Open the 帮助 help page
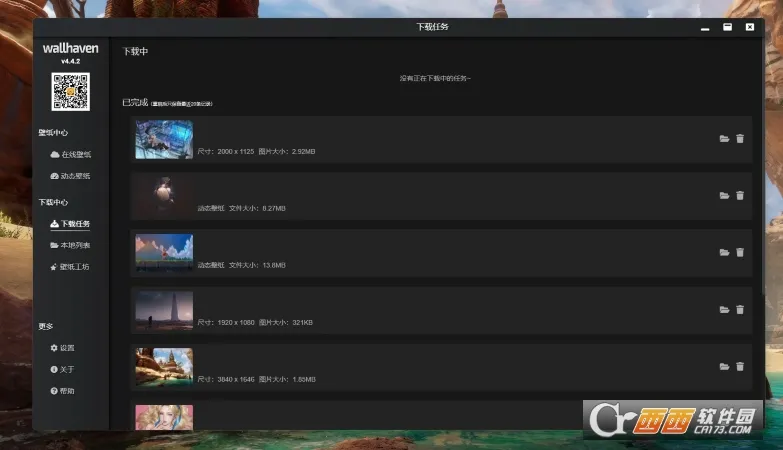The width and height of the screenshot is (783, 450). pyautogui.click(x=62, y=391)
